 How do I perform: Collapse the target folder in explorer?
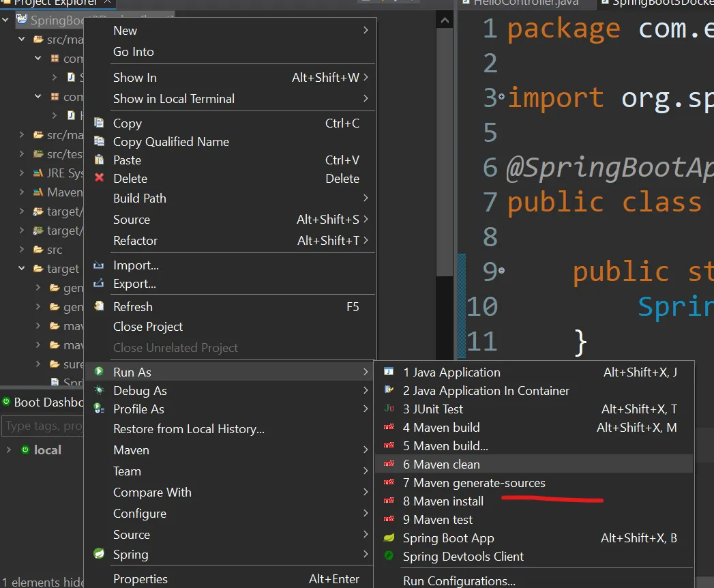[22, 269]
